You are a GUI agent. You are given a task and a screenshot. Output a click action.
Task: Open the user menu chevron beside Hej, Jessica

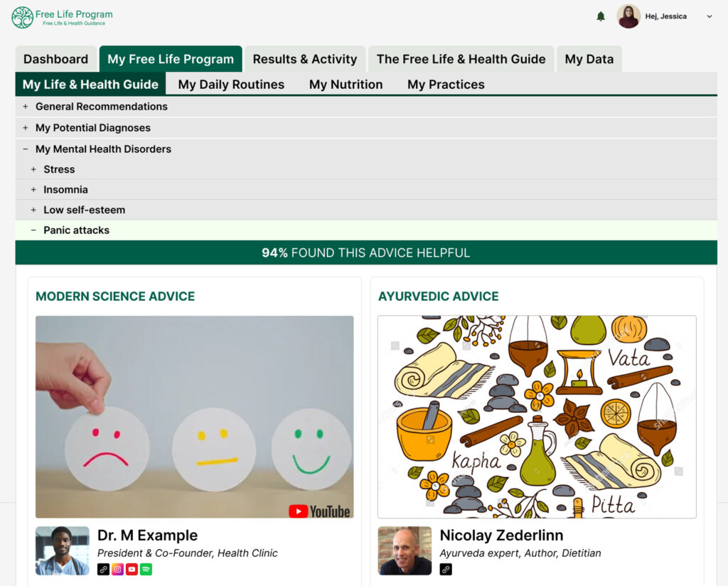(709, 16)
